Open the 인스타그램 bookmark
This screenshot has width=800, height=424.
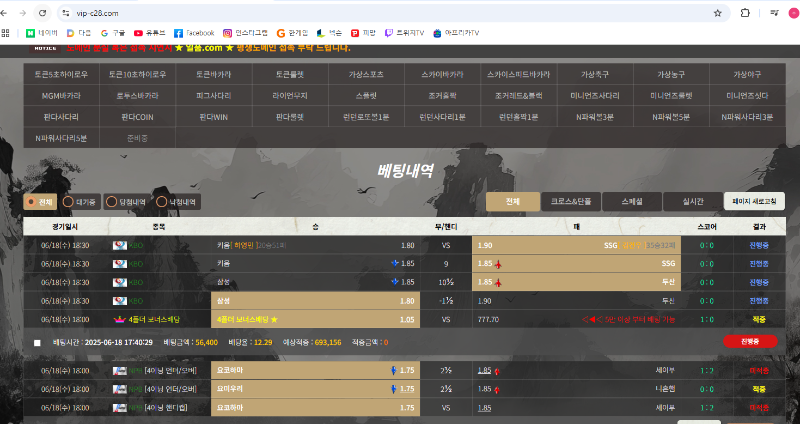(245, 33)
